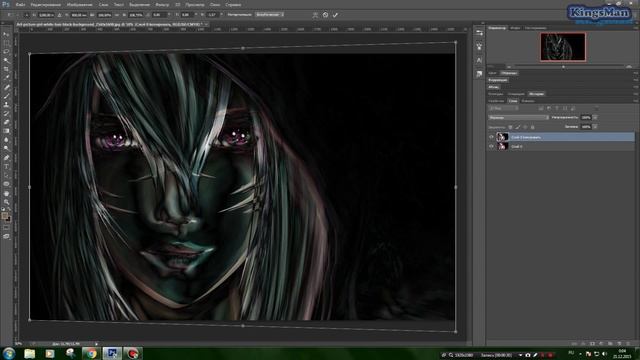Open the layer filter kind dropdown
Image resolution: width=640 pixels, height=360 pixels.
click(503, 109)
